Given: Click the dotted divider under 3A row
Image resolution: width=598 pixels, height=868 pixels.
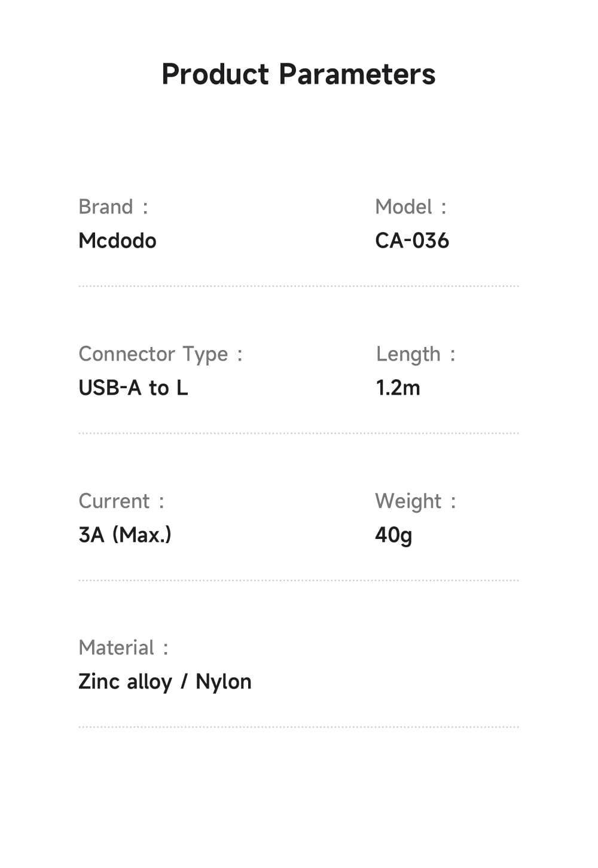Looking at the screenshot, I should click(298, 580).
